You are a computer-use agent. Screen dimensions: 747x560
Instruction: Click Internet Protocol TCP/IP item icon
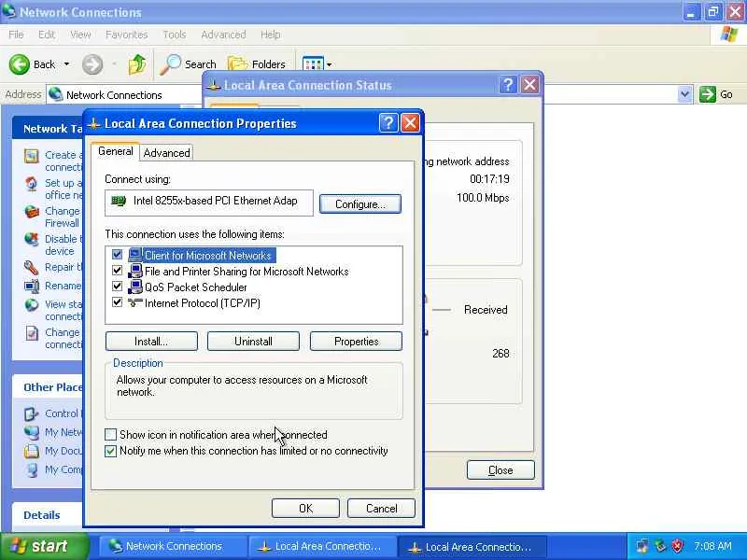[x=135, y=302]
